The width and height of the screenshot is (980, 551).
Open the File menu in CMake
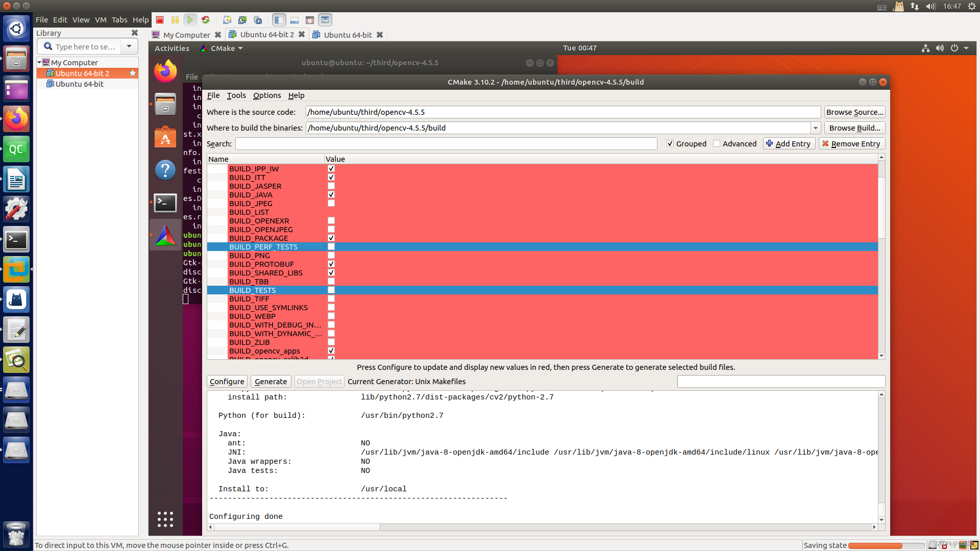tap(213, 95)
